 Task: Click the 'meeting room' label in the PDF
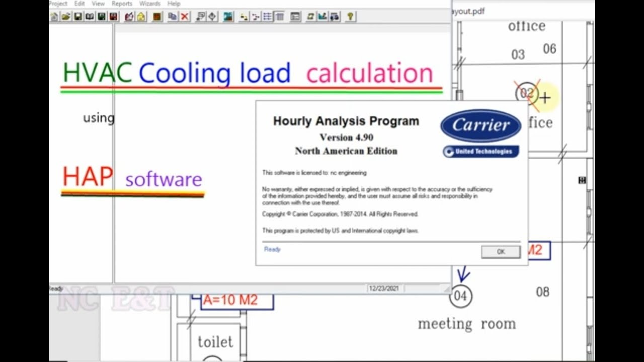(467, 324)
